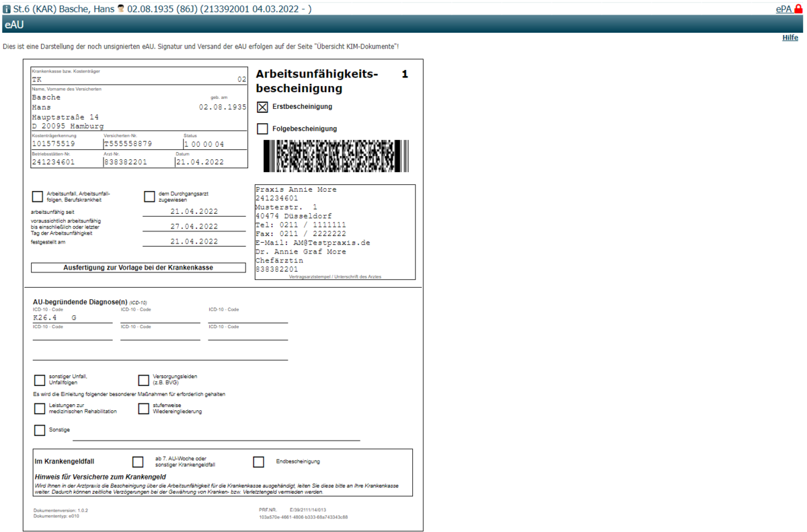Check the Sonstige checkbox
Screen dimensions: 807x532
(40, 430)
